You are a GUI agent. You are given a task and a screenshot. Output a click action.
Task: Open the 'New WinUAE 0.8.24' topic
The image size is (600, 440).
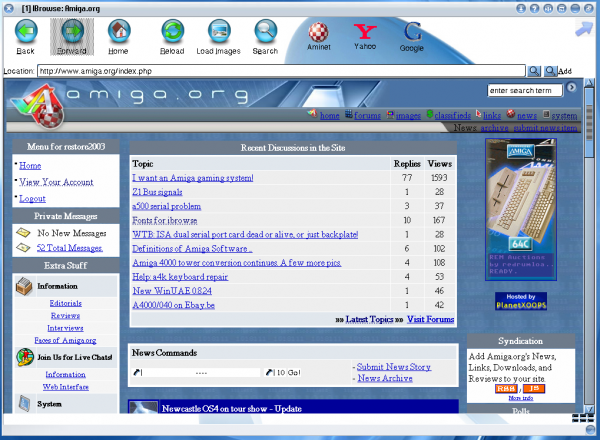point(172,291)
